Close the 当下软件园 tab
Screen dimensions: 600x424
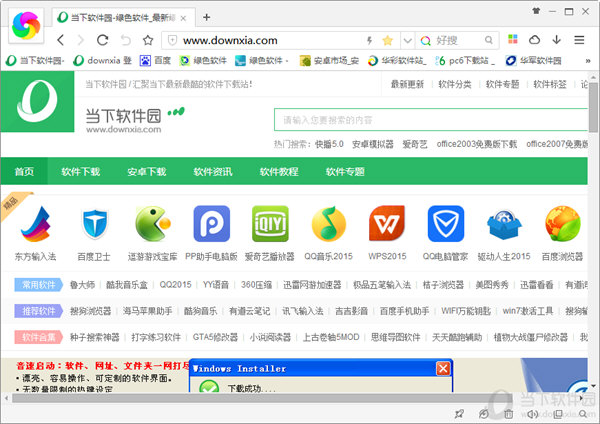click(x=183, y=18)
